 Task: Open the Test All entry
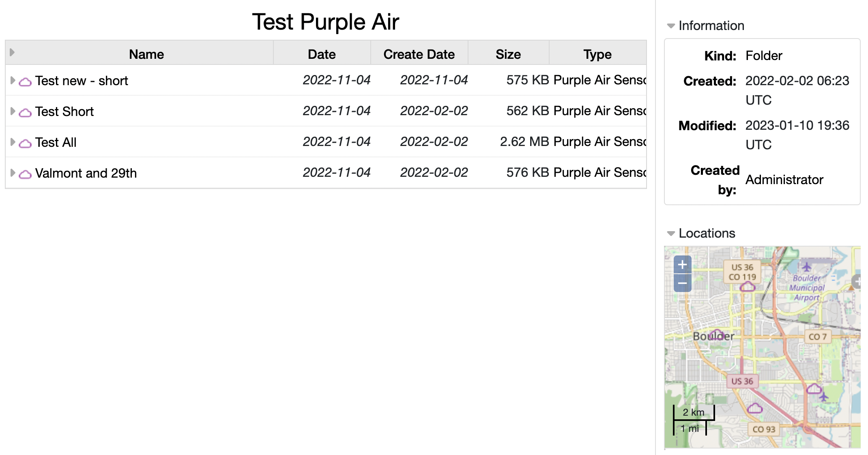(56, 142)
